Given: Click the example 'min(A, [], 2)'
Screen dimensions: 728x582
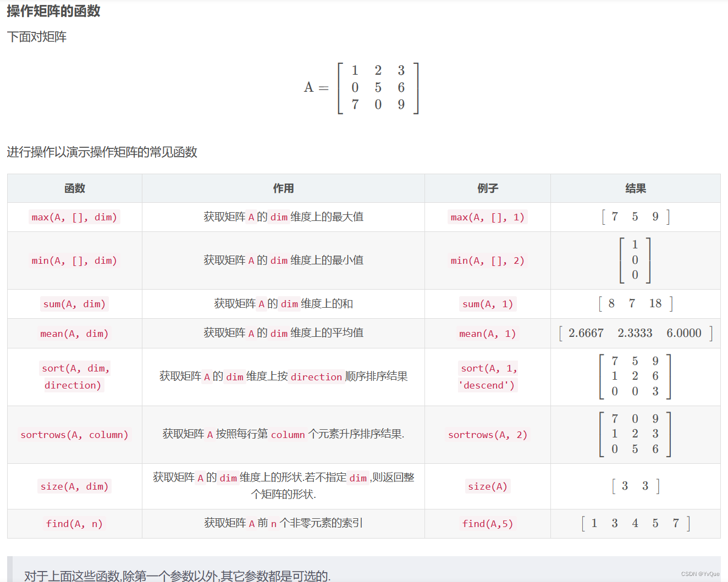Looking at the screenshot, I should pos(488,260).
